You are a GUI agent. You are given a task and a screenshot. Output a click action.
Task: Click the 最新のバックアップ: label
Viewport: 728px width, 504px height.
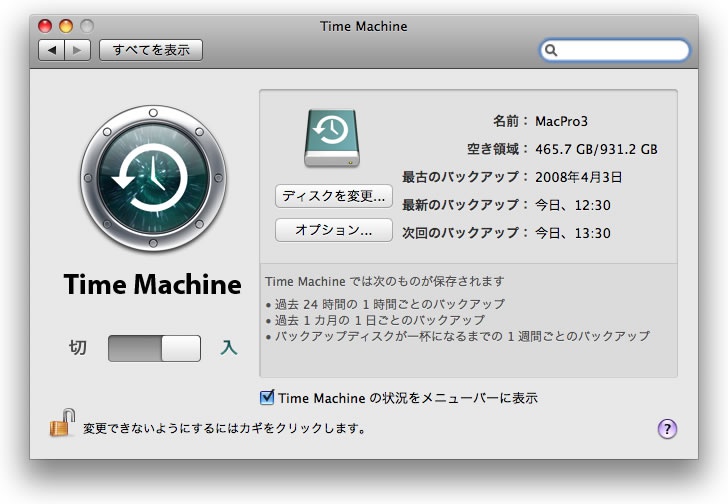point(466,205)
